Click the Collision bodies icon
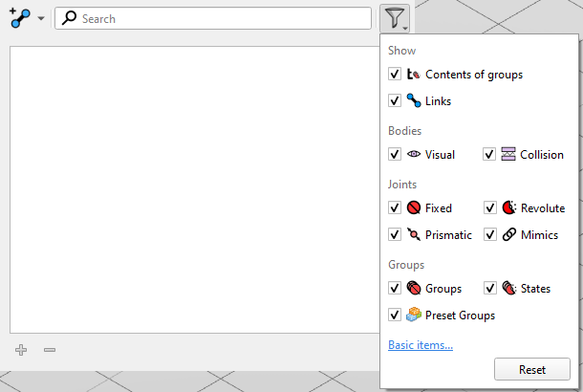 pyautogui.click(x=508, y=154)
